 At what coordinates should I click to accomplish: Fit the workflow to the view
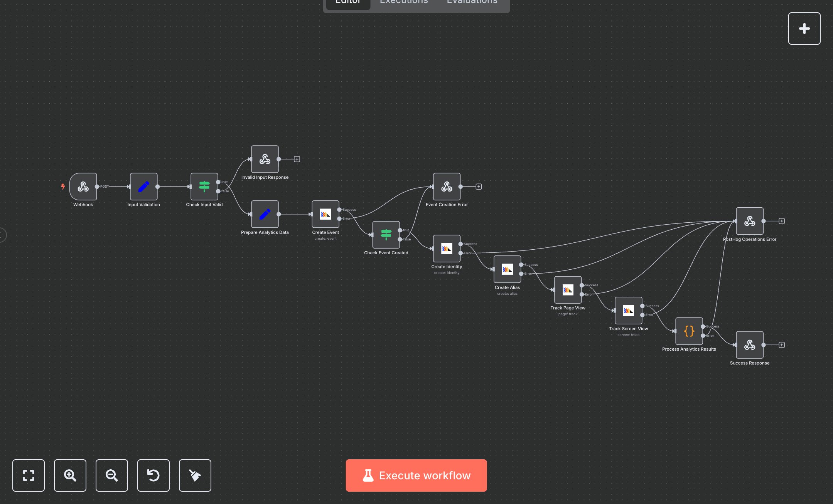28,475
